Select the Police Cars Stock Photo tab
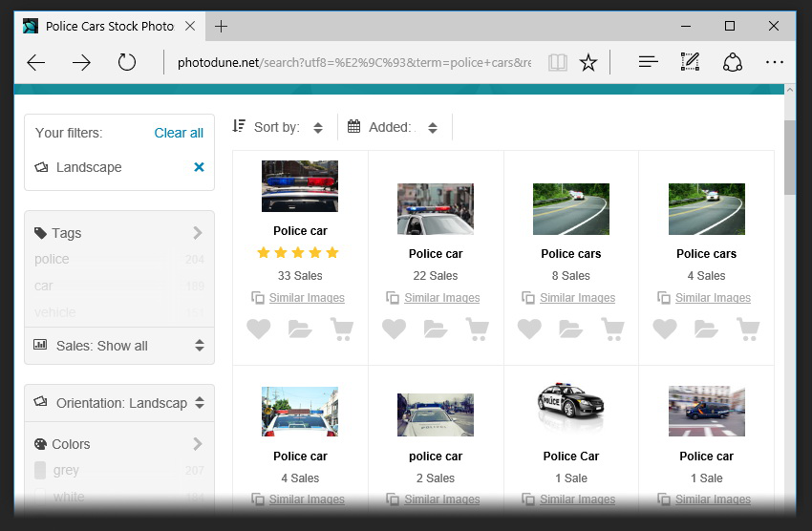 click(x=110, y=27)
